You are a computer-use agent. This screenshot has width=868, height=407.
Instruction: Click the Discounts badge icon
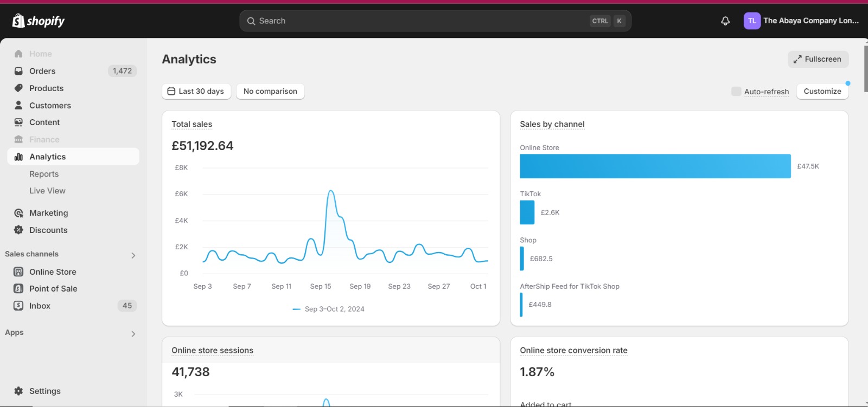(x=18, y=230)
